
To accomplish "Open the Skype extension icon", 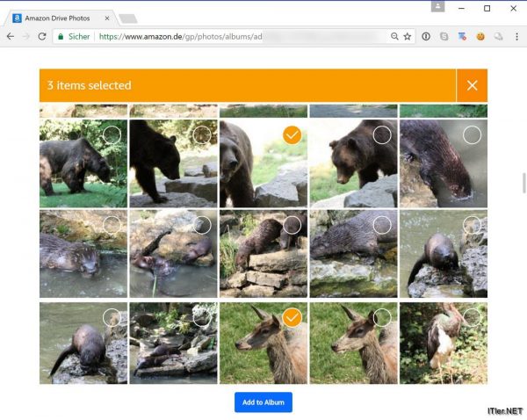I will [x=444, y=37].
